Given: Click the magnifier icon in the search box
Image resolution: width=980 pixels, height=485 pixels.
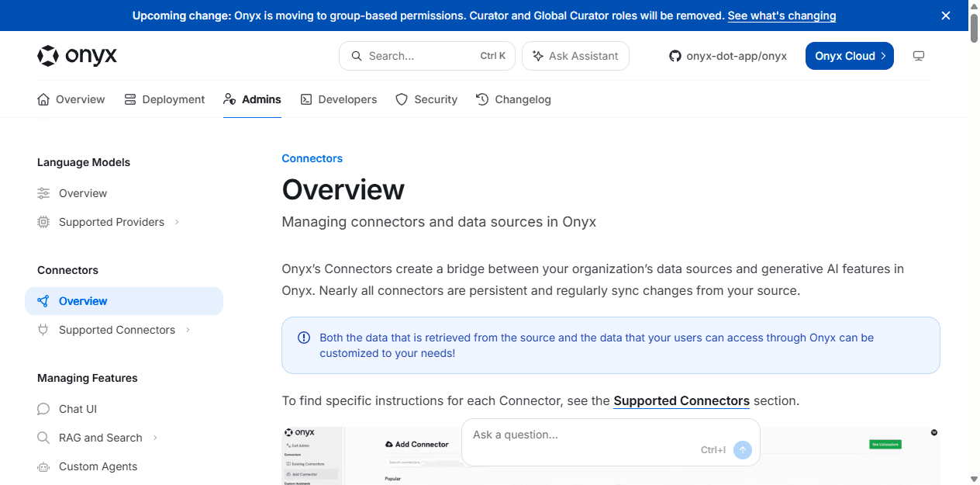Looking at the screenshot, I should 357,56.
